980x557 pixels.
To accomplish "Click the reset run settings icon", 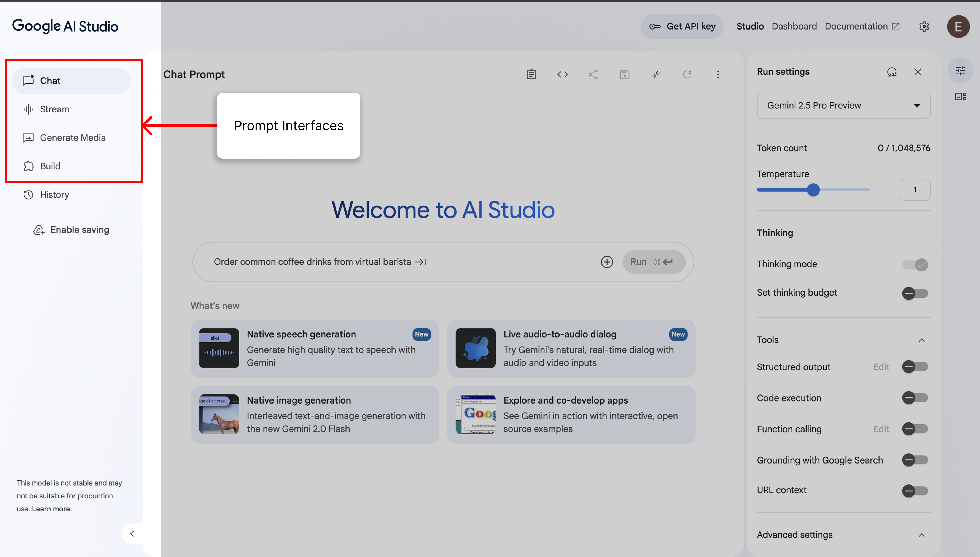I will (x=892, y=72).
